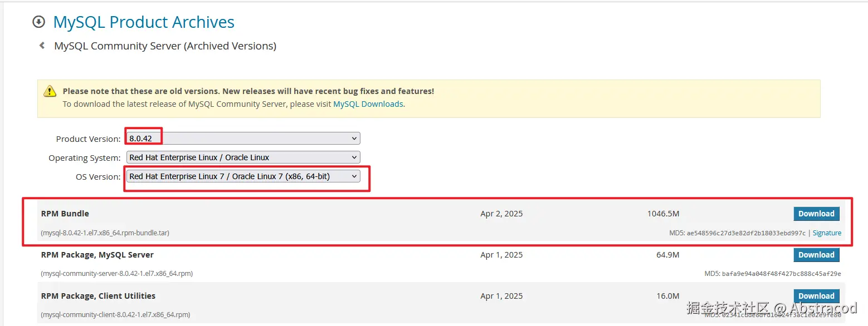The height and width of the screenshot is (326, 868).
Task: Download the Client Utilities RPM package
Action: tap(816, 296)
